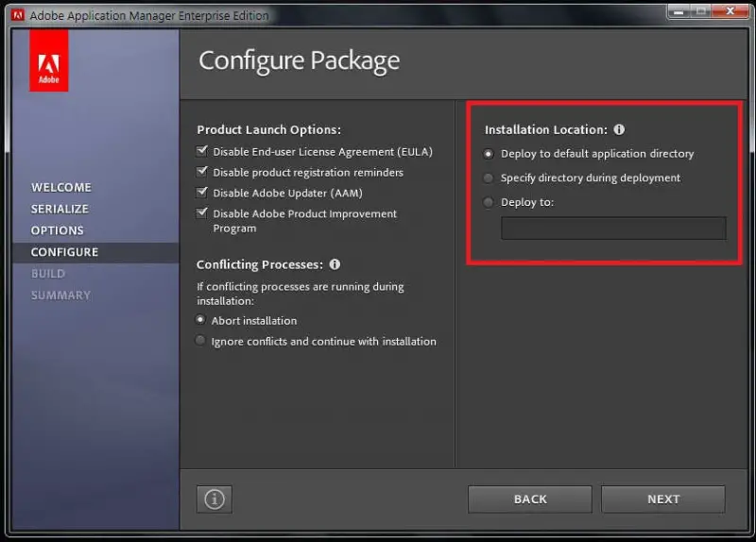Viewport: 756px width, 542px height.
Task: Click the BUILD step in sidebar
Action: (x=48, y=274)
